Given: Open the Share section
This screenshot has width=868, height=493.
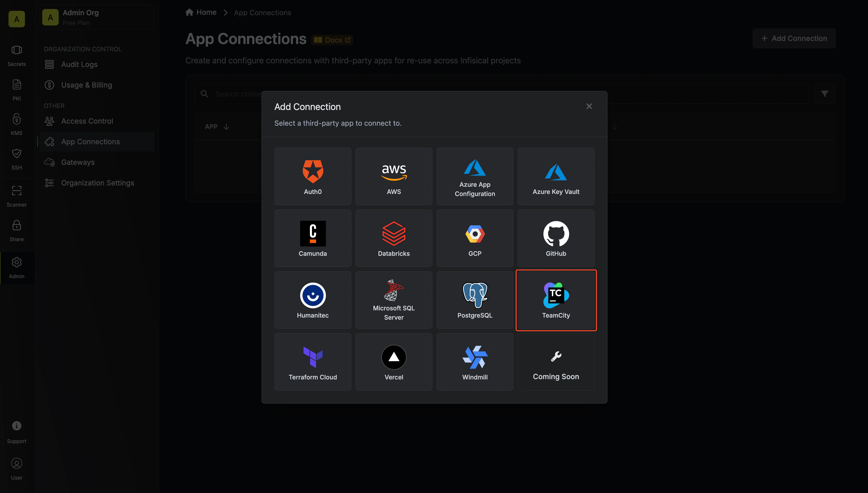Looking at the screenshot, I should tap(16, 231).
